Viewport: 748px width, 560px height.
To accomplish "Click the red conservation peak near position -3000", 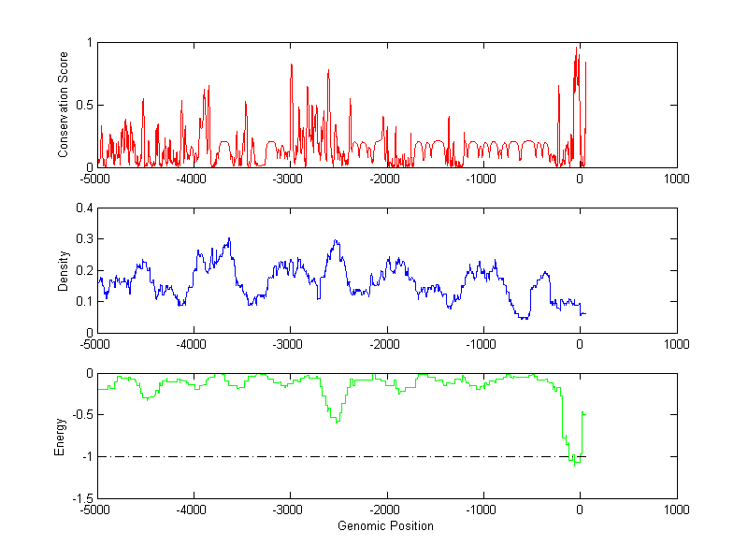I will pyautogui.click(x=292, y=65).
